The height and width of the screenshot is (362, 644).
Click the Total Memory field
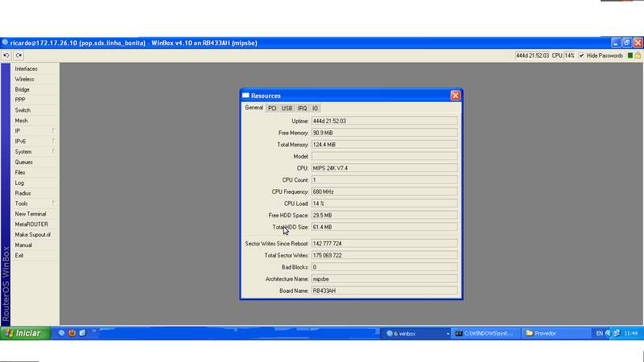point(385,145)
